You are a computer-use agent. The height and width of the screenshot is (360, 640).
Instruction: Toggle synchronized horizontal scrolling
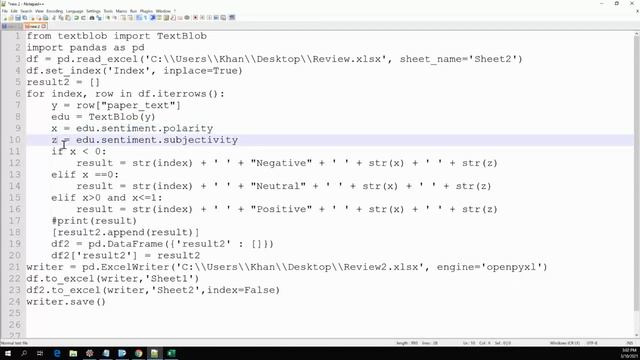(x=131, y=18)
